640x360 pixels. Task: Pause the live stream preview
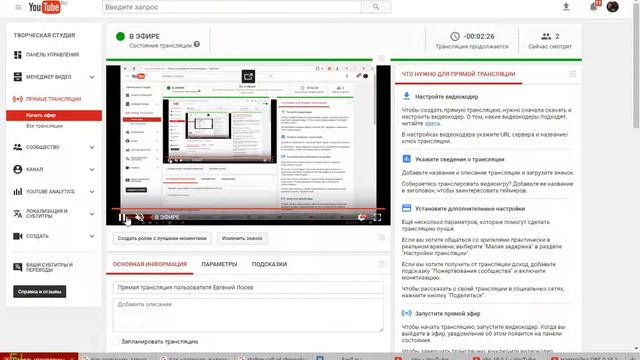click(122, 218)
